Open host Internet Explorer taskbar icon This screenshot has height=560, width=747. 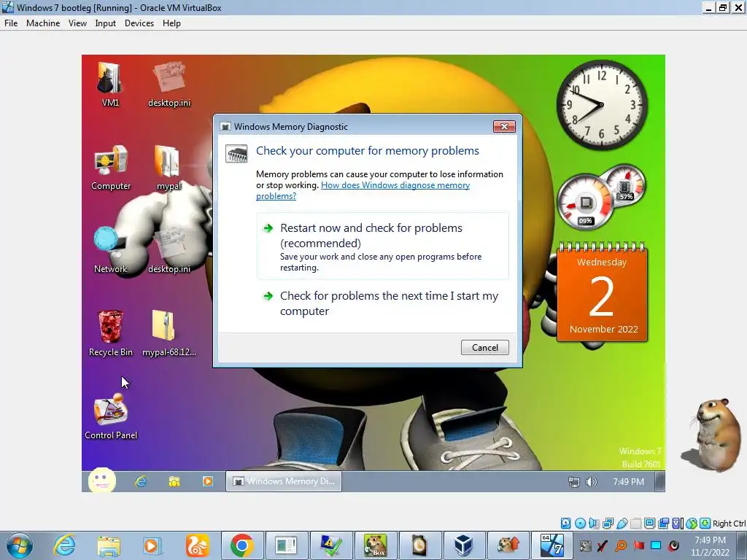click(65, 545)
